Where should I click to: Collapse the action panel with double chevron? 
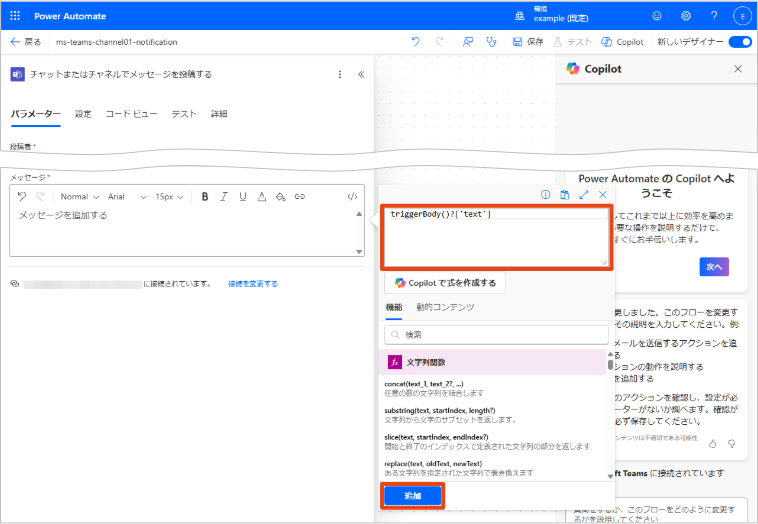361,74
